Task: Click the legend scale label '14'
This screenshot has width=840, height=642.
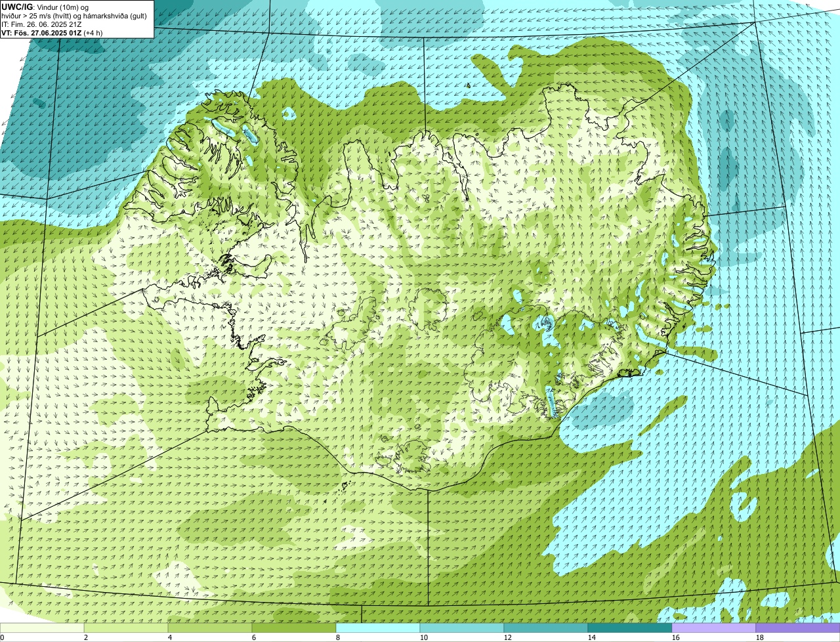Action: tap(592, 637)
